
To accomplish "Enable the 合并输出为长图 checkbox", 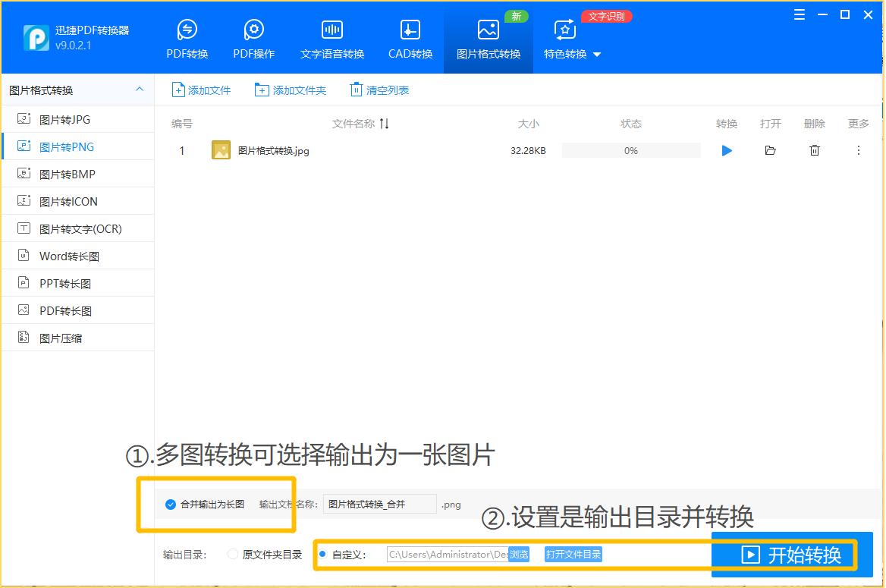I will click(171, 503).
